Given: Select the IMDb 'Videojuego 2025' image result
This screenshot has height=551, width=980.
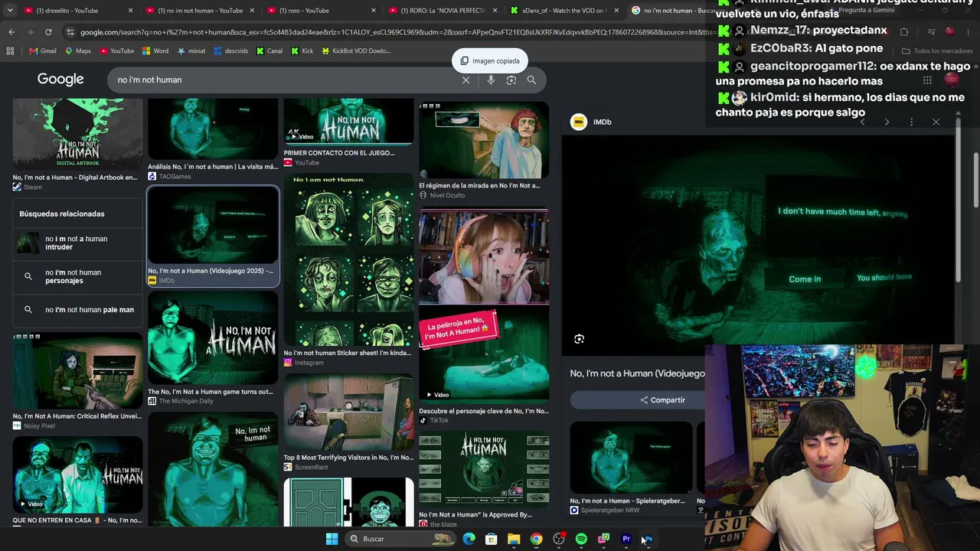Looking at the screenshot, I should pos(213,236).
